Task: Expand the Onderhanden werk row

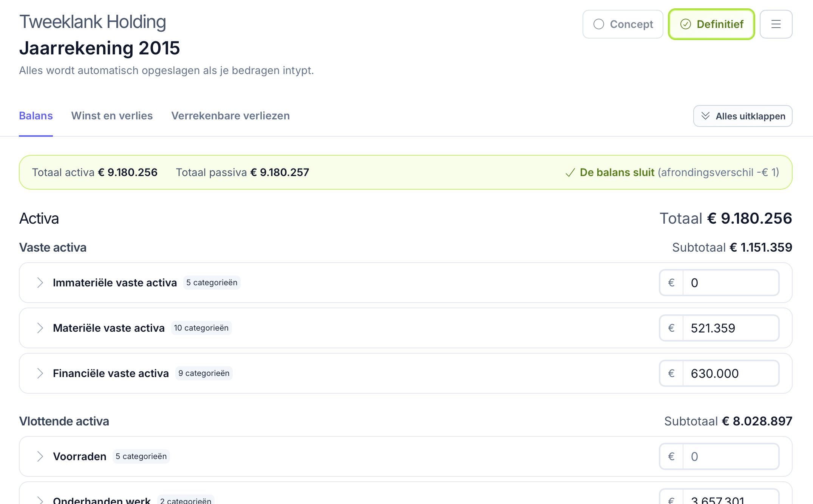Action: pyautogui.click(x=40, y=499)
